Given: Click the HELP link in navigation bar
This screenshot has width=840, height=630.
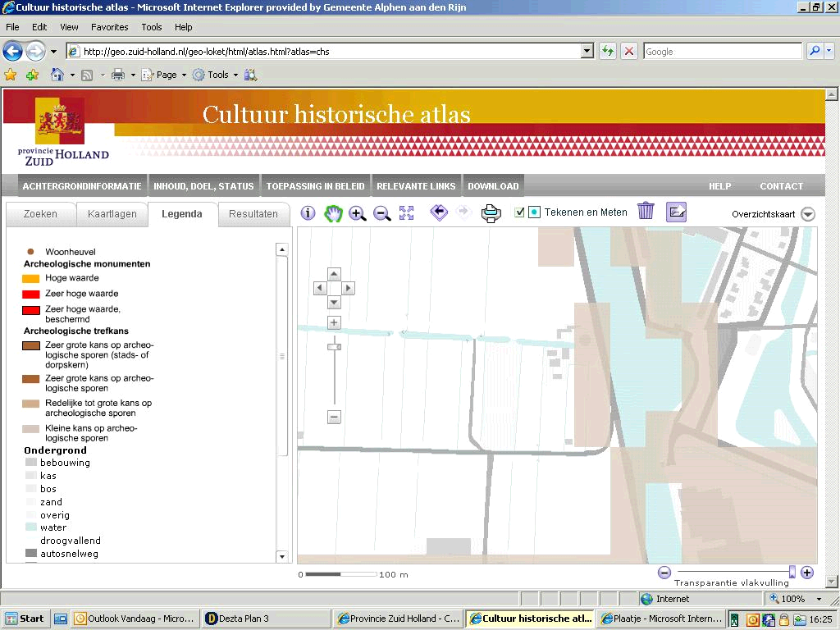Looking at the screenshot, I should coord(720,186).
